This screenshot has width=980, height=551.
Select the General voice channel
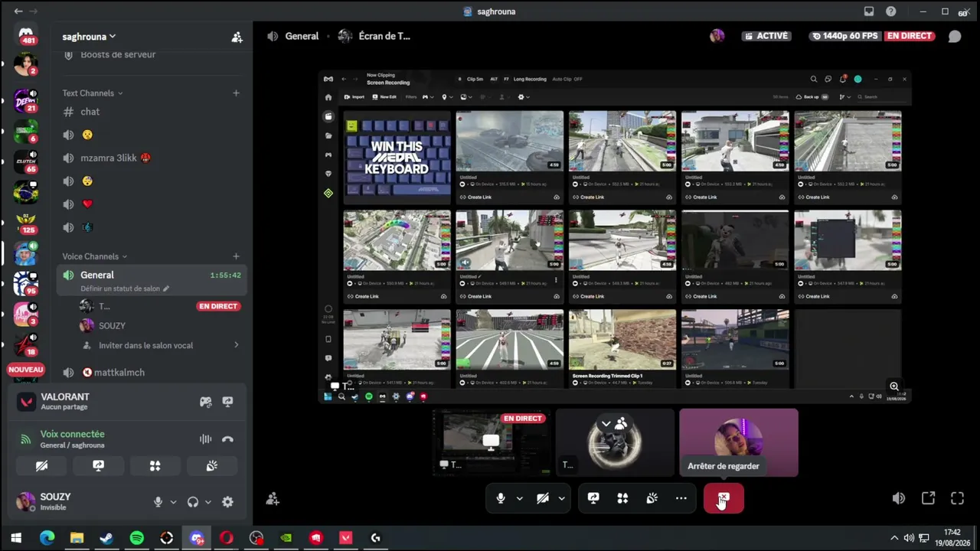click(151, 280)
